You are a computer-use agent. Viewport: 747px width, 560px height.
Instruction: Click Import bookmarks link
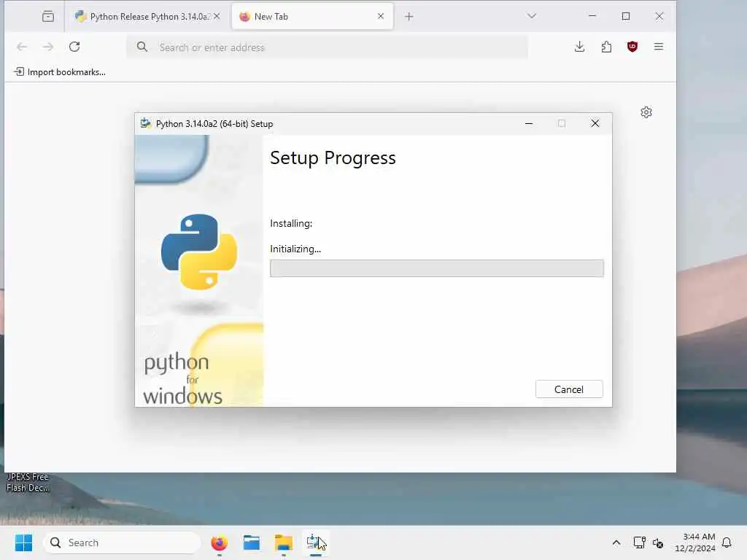coord(60,72)
